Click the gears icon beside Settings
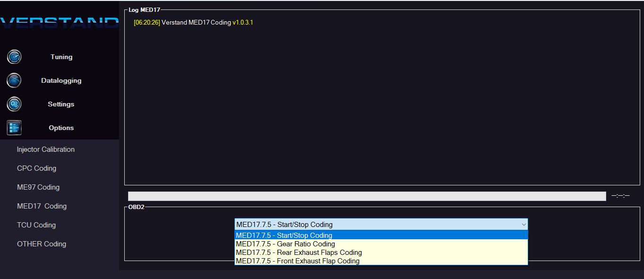 coord(14,104)
